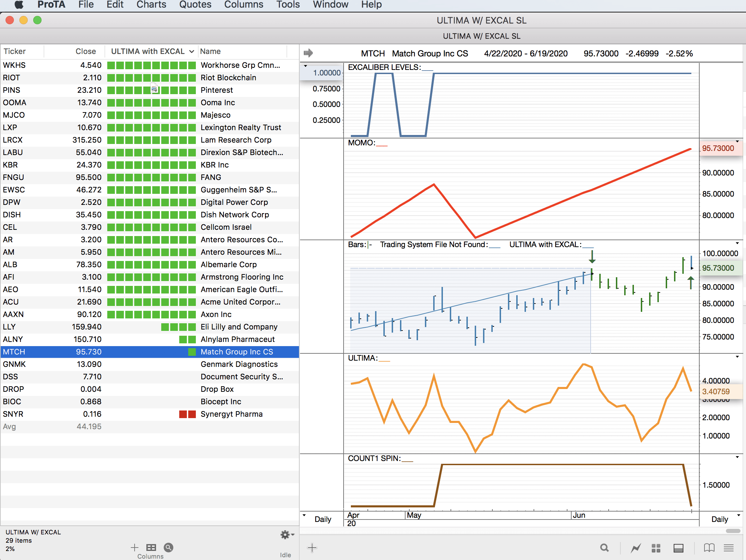Viewport: 746px width, 560px height.
Task: Sort by the Close column header
Action: (85, 52)
